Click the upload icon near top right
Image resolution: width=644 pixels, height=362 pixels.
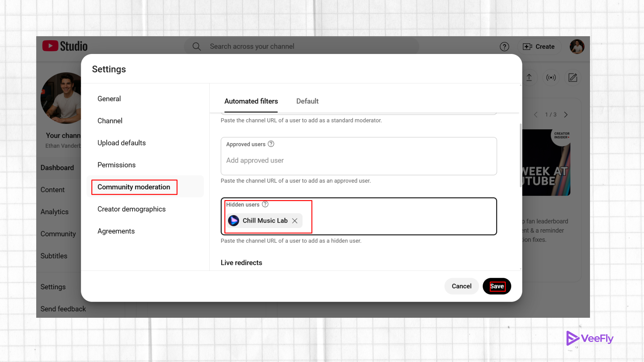(x=529, y=77)
